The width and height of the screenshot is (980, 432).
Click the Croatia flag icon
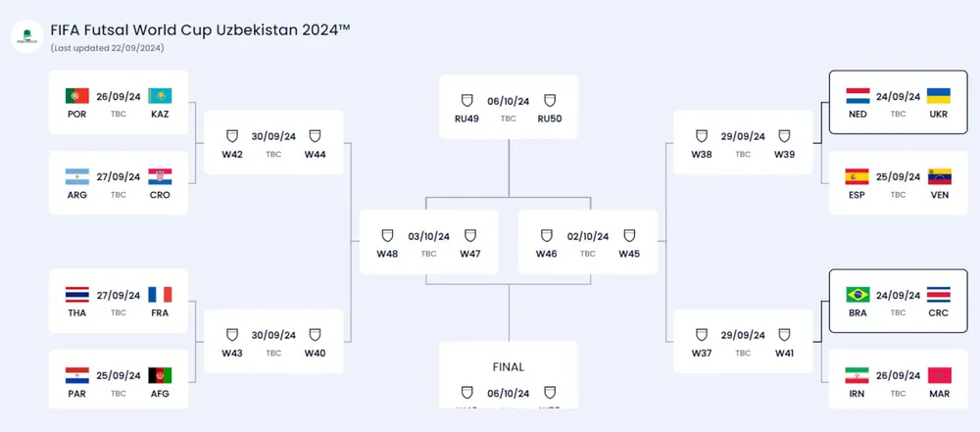tap(160, 177)
